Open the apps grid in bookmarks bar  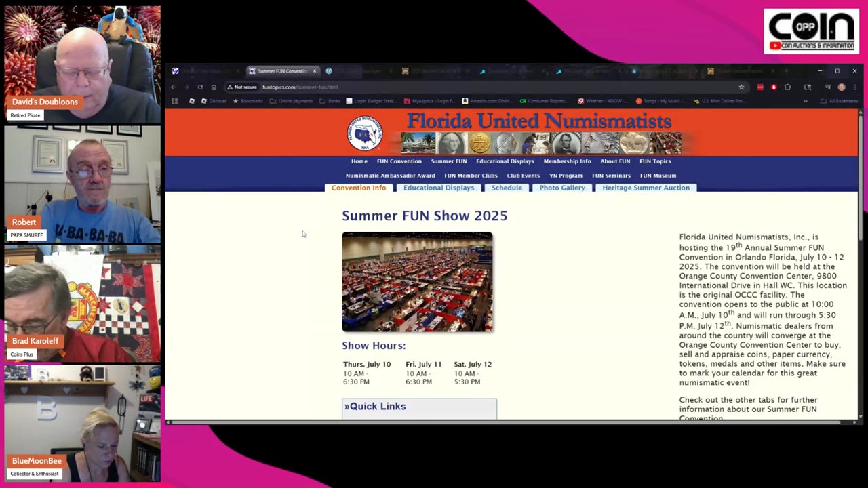pos(174,101)
